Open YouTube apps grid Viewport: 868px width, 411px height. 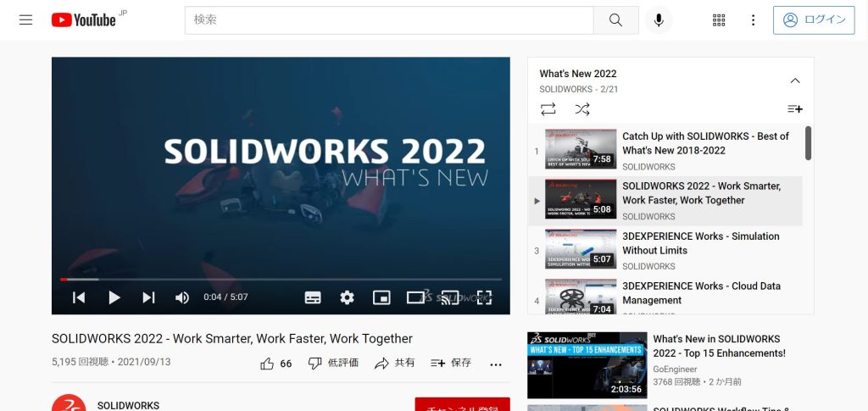719,19
